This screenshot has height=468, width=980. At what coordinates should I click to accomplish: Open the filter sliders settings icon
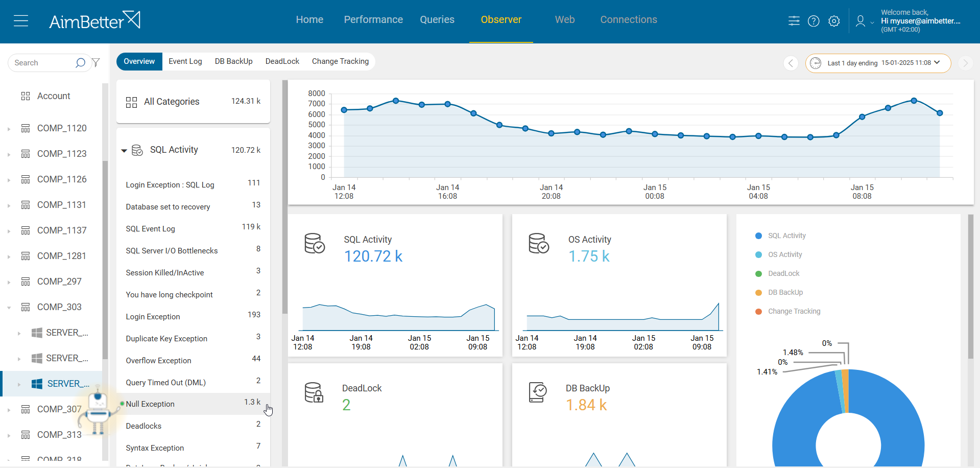(794, 21)
